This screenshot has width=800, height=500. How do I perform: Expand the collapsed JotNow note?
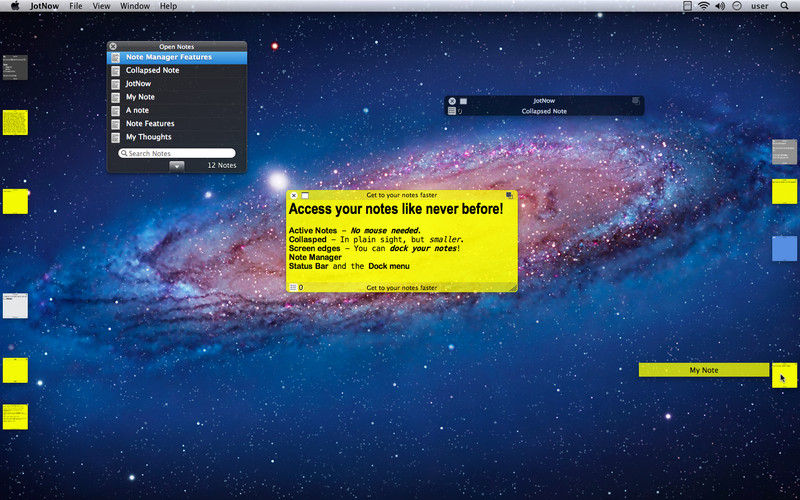(x=463, y=101)
